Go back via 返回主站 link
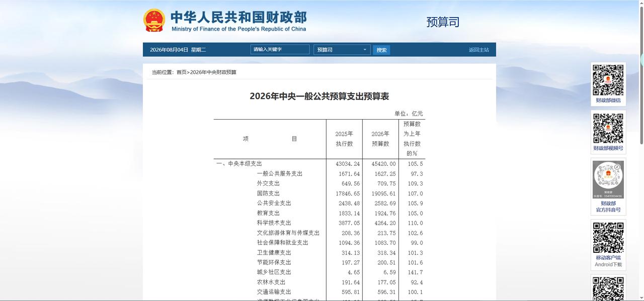The image size is (644, 301). tap(479, 50)
